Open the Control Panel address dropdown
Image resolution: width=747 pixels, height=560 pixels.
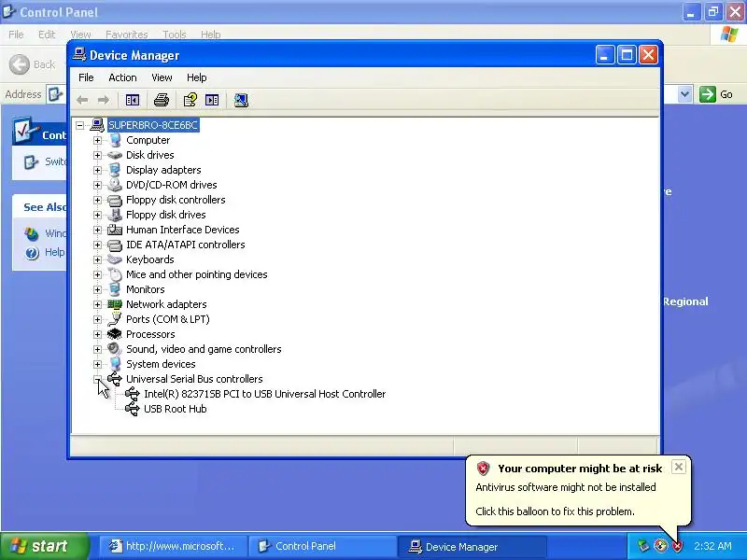point(684,94)
